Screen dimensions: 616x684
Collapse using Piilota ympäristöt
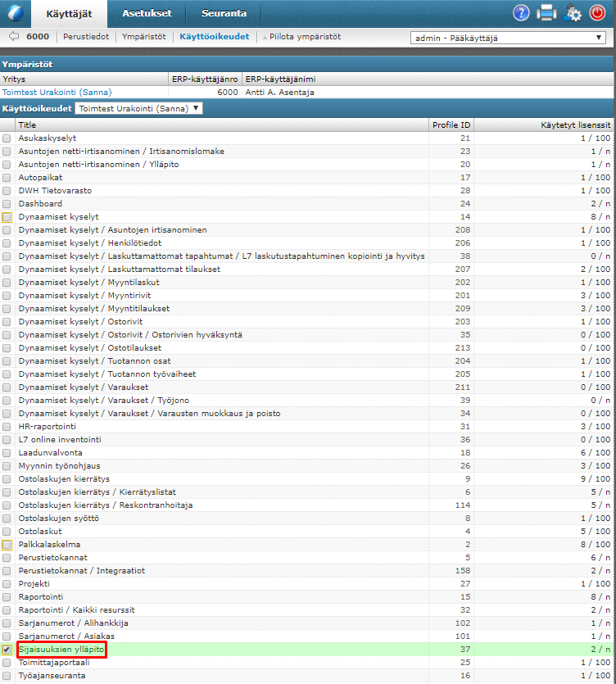click(x=302, y=37)
